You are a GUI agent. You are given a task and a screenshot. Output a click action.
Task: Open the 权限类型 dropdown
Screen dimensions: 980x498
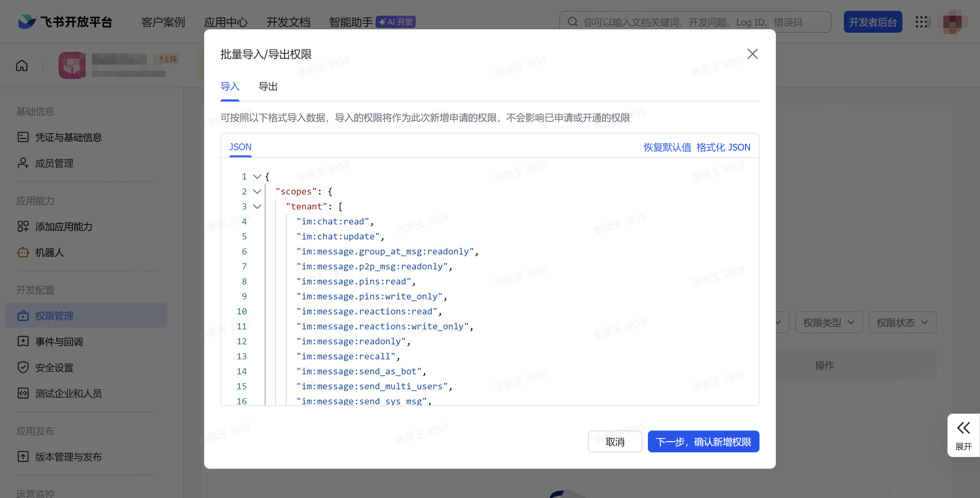coord(829,323)
